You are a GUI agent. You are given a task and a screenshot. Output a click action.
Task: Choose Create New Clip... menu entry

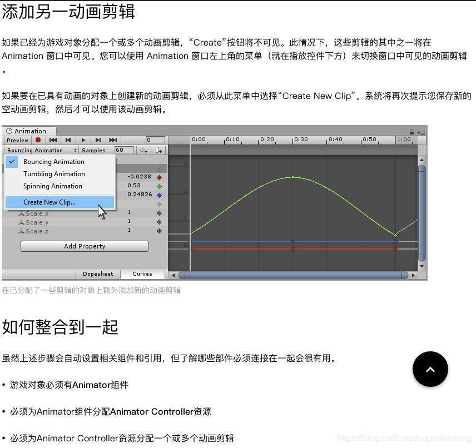(60, 202)
